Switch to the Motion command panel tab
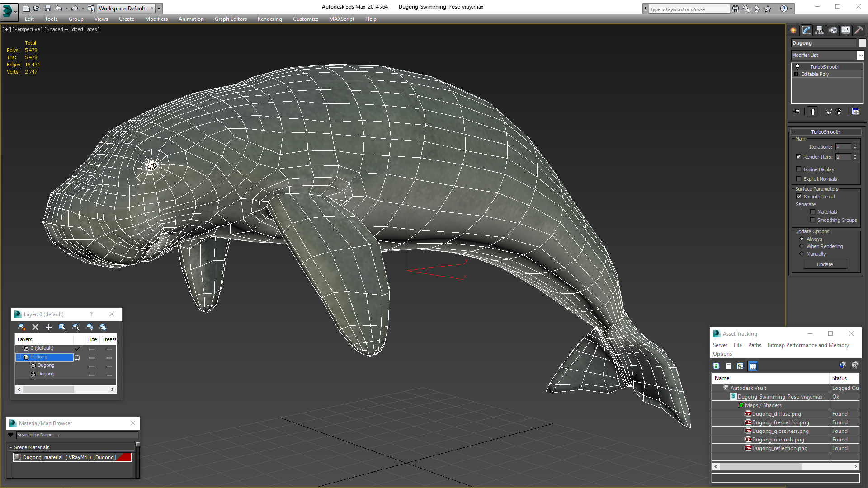 [x=833, y=30]
